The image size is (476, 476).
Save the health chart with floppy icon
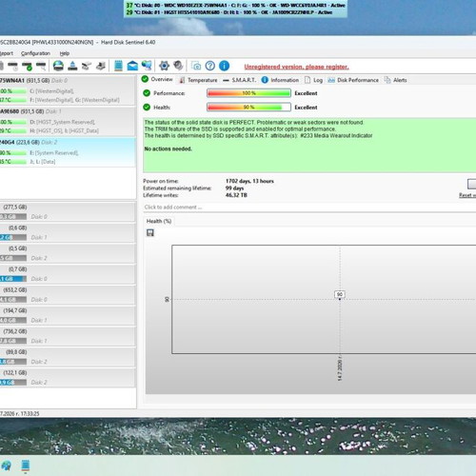point(150,232)
